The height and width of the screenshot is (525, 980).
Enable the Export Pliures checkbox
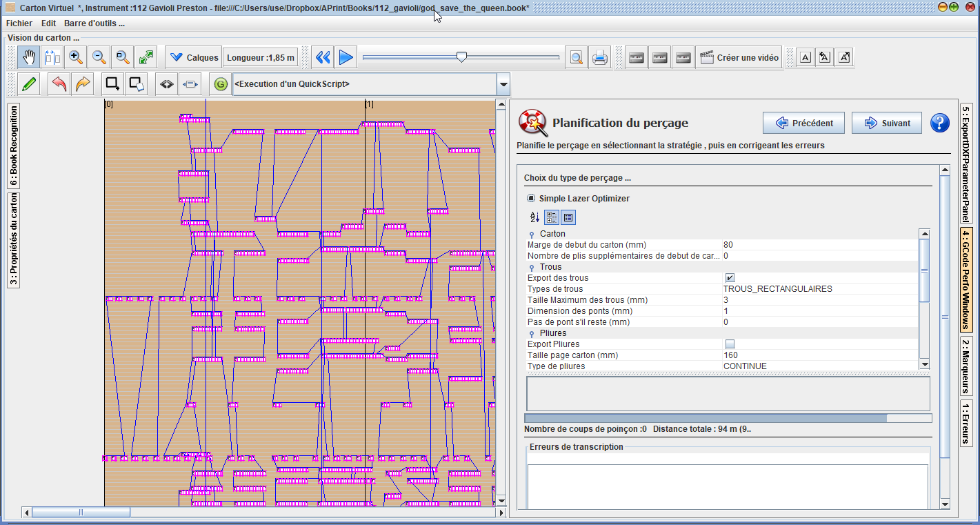click(730, 344)
